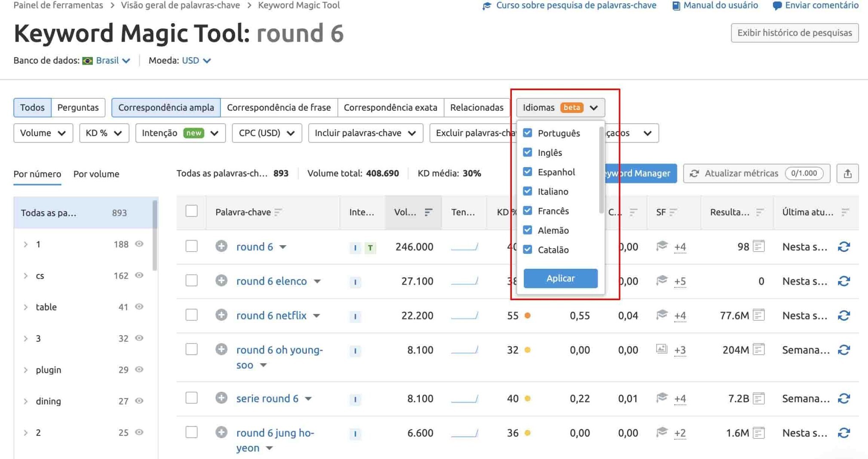
Task: Toggle visibility eye for group 'table'
Action: tap(139, 307)
